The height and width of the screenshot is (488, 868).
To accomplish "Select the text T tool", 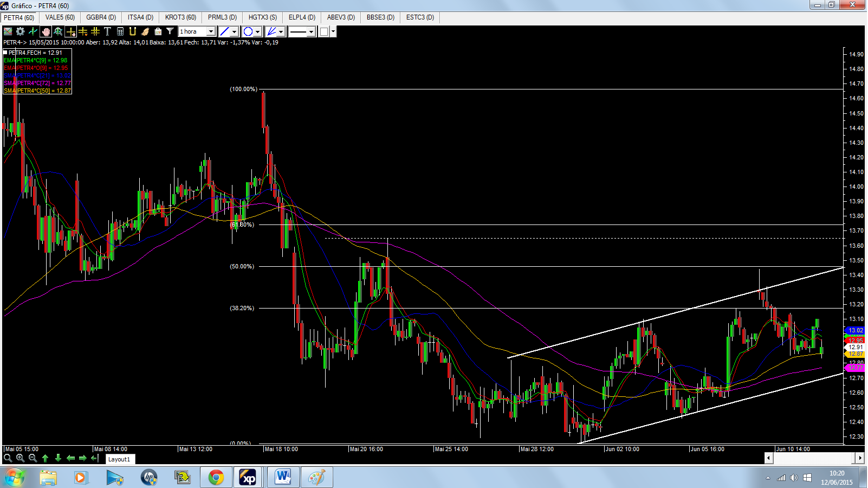I will [107, 31].
